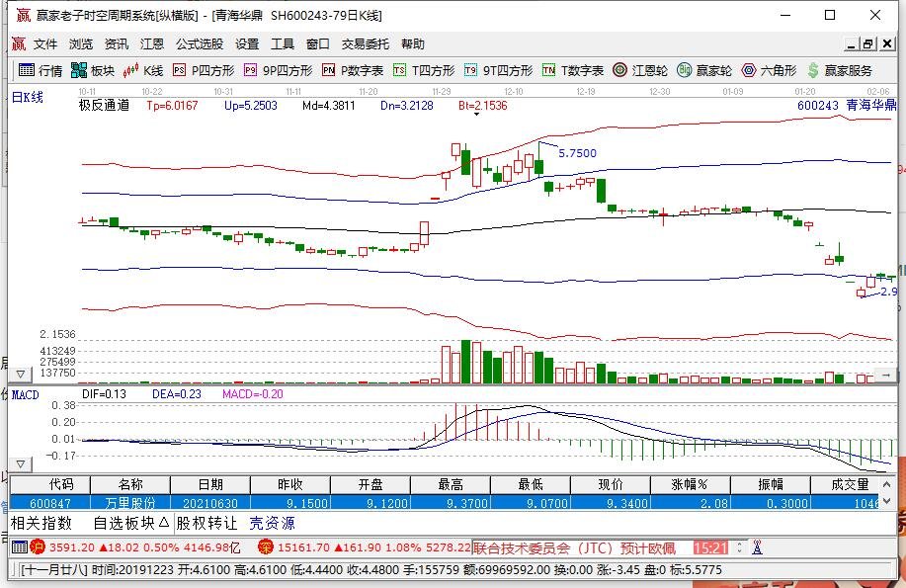Close the inner chart window
This screenshot has height=588, width=906.
click(x=887, y=43)
